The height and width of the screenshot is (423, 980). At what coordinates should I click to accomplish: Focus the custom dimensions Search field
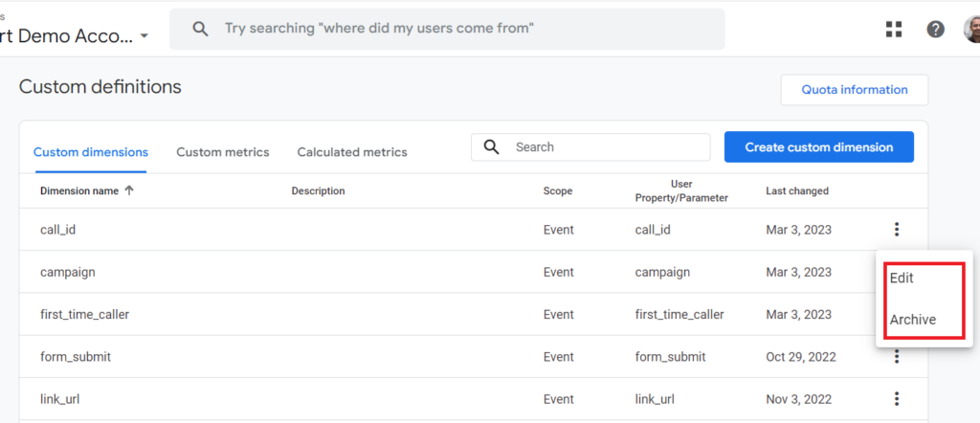[x=590, y=147]
